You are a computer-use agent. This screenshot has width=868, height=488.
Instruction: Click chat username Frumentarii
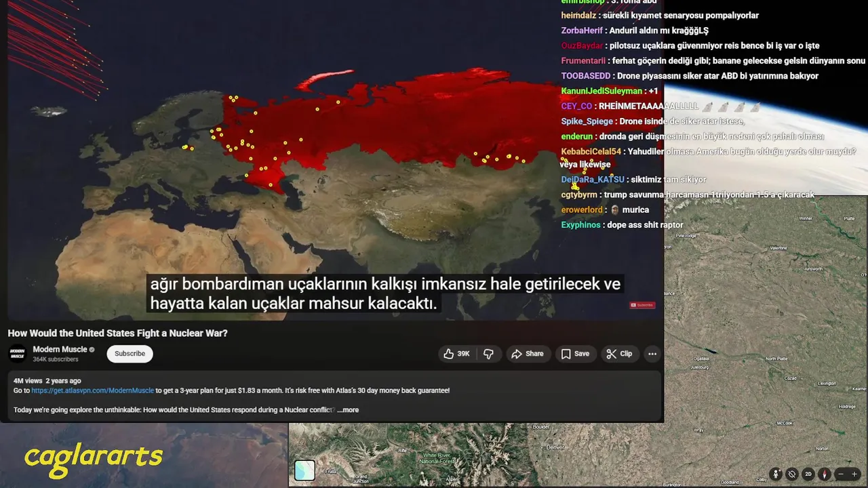click(584, 61)
